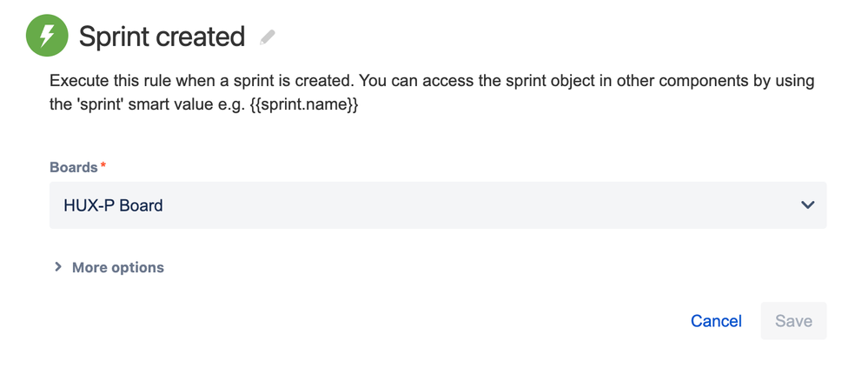Save the Sprint created trigger settings

click(x=793, y=321)
